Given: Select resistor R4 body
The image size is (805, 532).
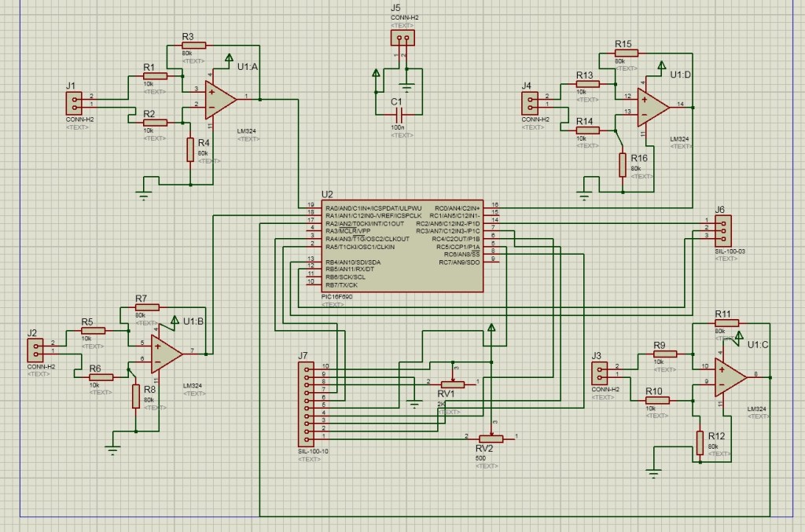Looking at the screenshot, I should [190, 149].
